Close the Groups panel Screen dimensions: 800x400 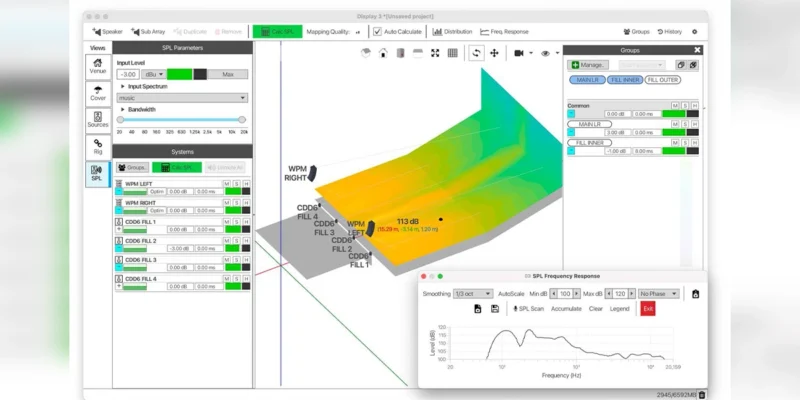tap(697, 50)
